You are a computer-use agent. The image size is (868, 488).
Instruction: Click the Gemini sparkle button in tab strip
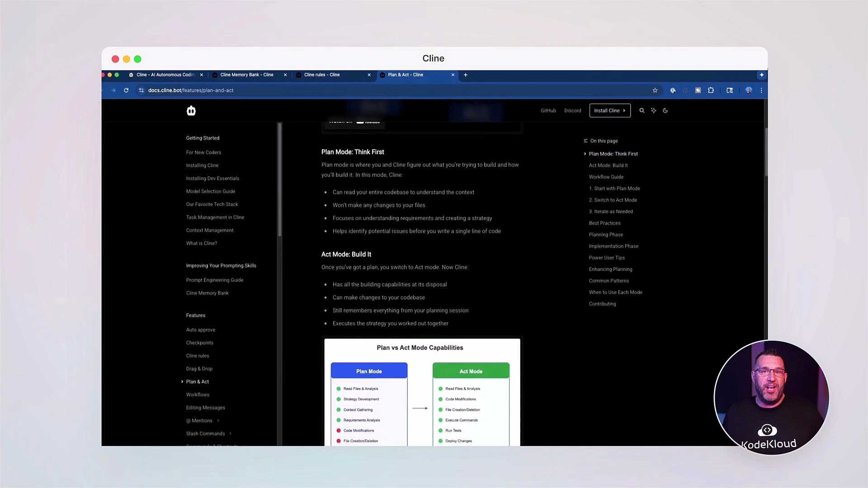pos(762,75)
